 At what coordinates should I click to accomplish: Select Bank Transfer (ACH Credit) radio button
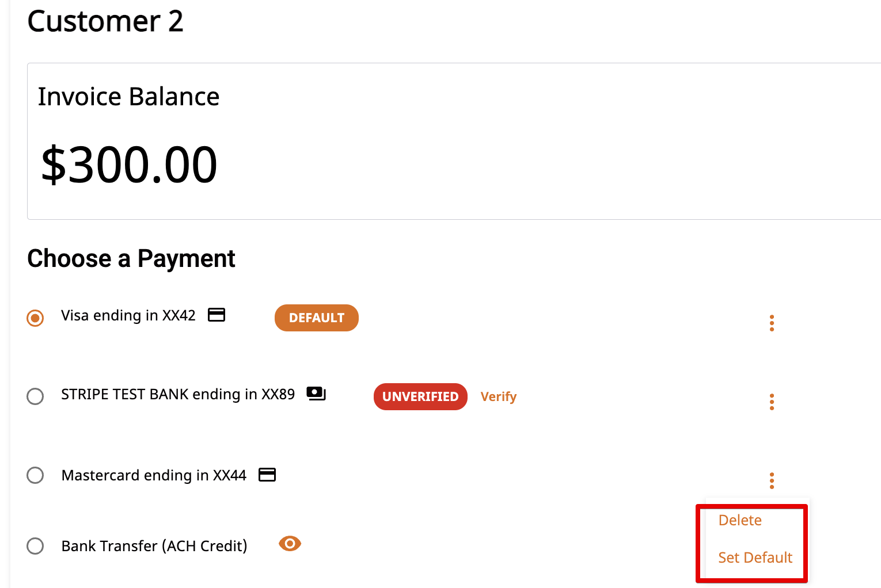pos(35,546)
